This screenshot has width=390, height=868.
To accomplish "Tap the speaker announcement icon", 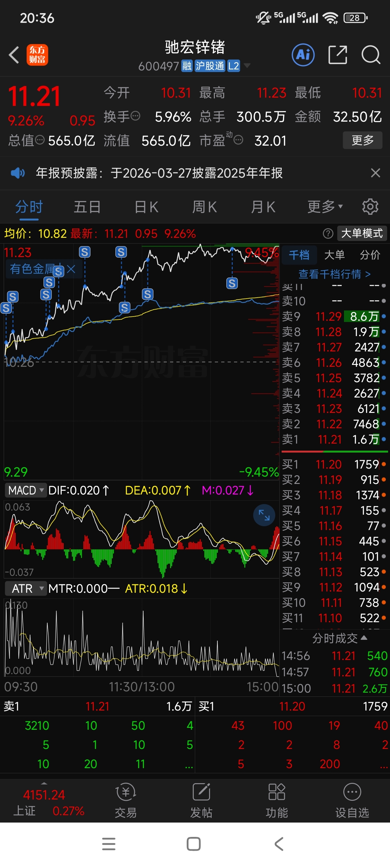I will (x=18, y=173).
